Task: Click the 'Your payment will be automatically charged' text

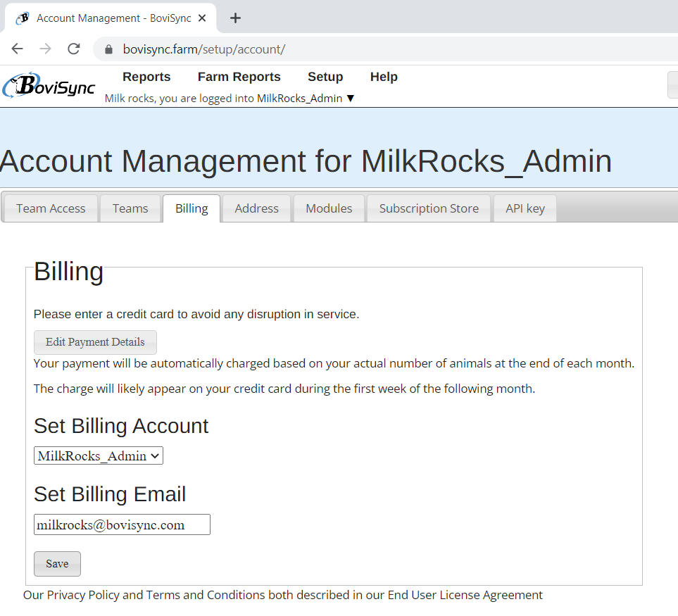Action: click(334, 363)
